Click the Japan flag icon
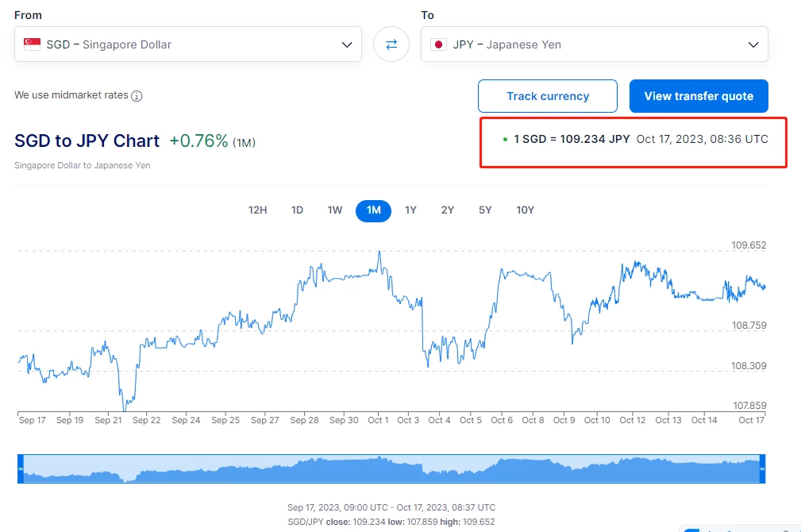The height and width of the screenshot is (532, 801). point(438,44)
